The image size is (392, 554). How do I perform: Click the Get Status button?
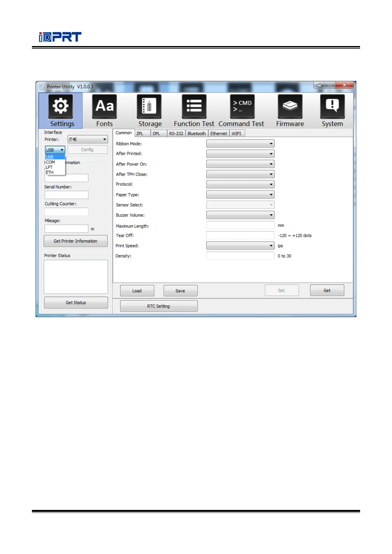click(76, 303)
